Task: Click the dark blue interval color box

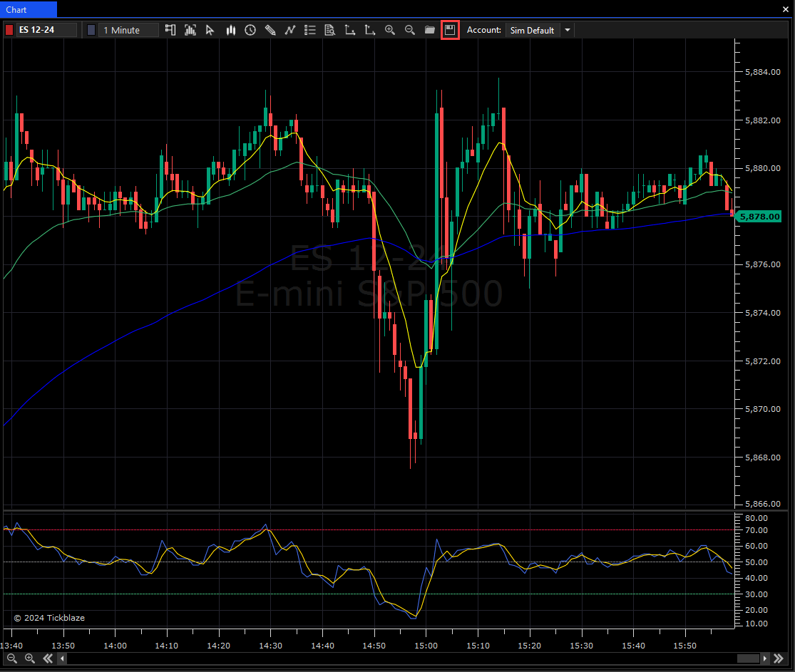Action: pos(91,30)
